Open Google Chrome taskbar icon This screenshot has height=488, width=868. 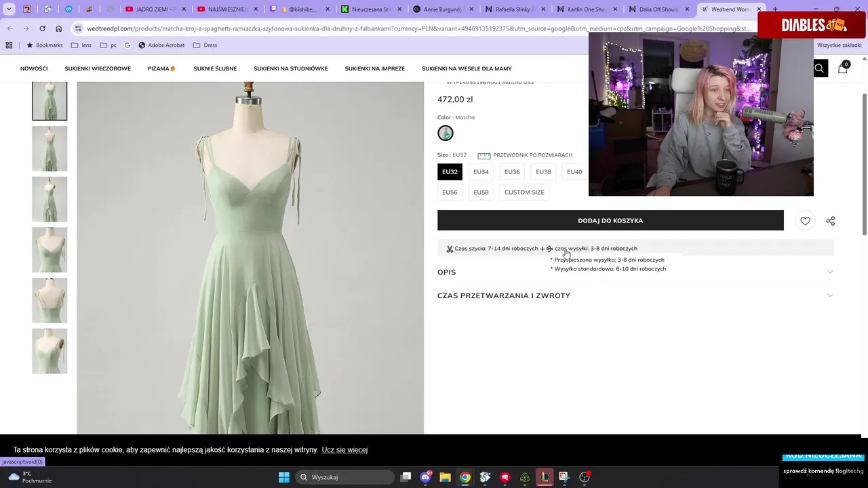click(465, 477)
